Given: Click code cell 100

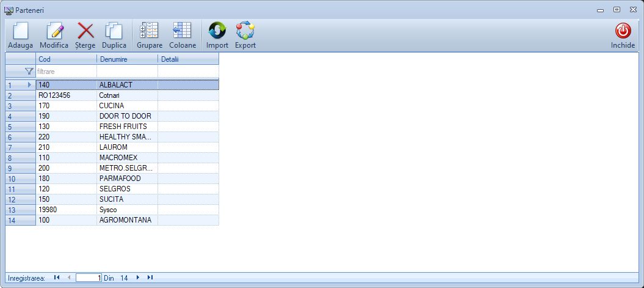Looking at the screenshot, I should (x=67, y=220).
